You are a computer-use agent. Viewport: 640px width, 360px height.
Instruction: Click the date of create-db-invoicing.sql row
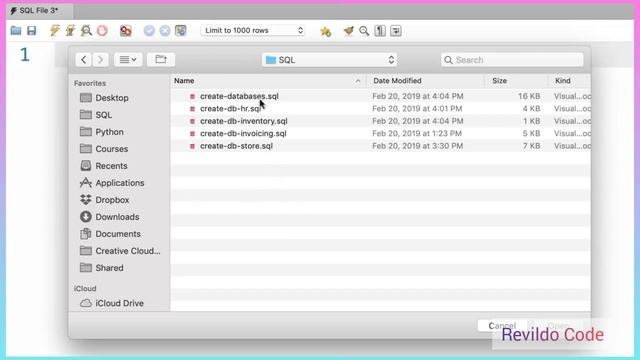tap(417, 133)
